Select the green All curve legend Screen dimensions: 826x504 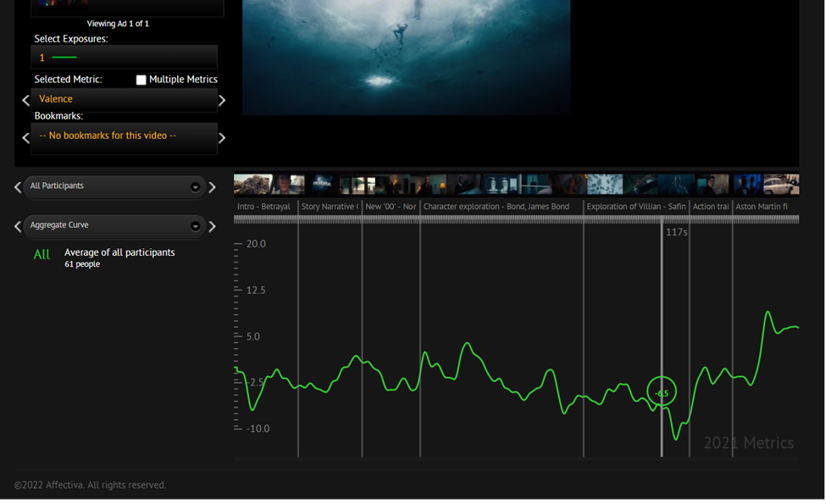pos(42,255)
